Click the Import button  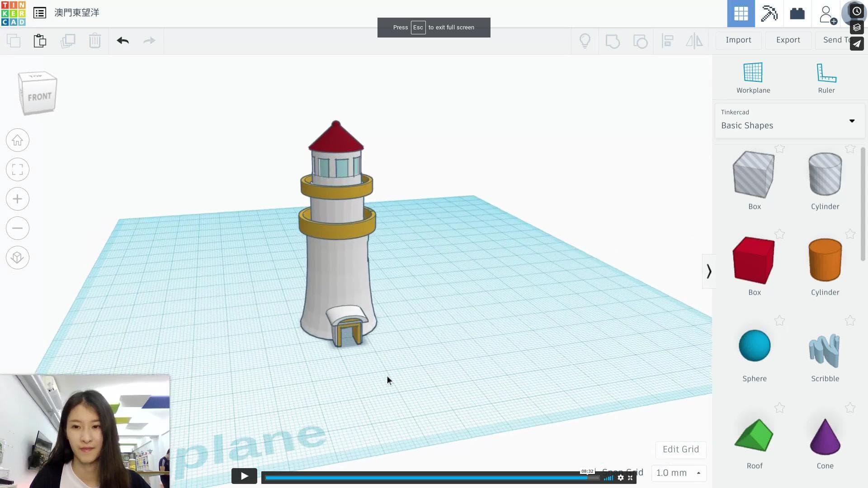738,40
